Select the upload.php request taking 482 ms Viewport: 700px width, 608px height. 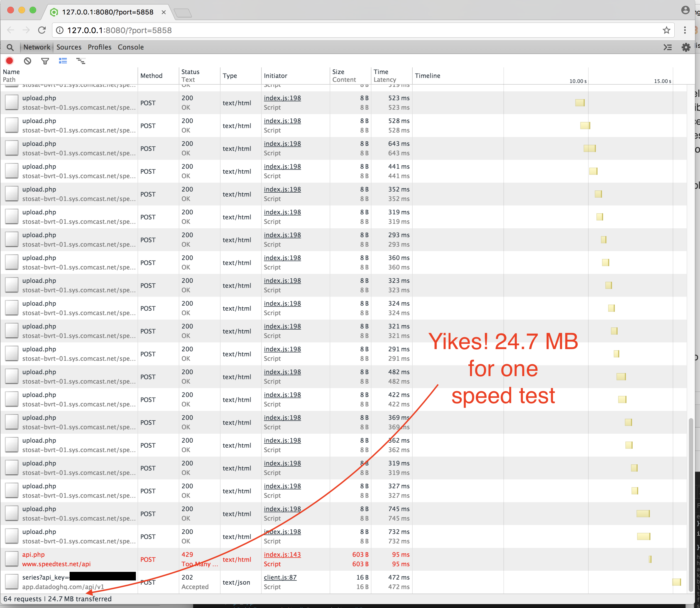344,377
